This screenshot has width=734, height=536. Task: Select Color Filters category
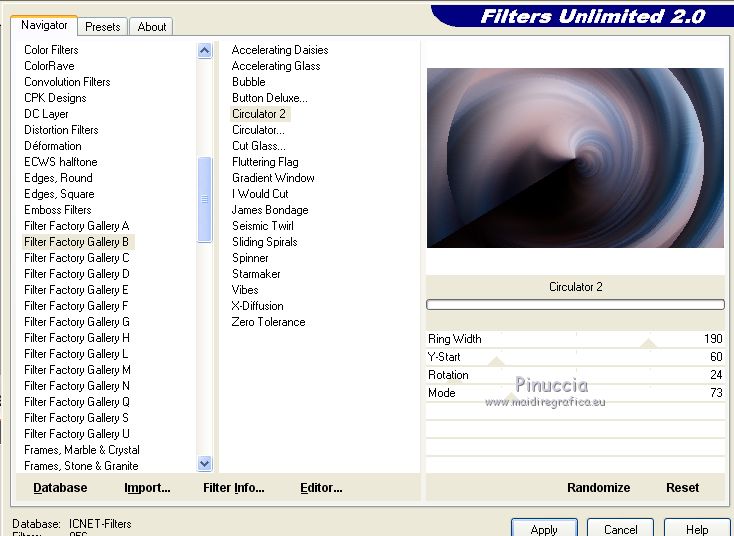[51, 50]
